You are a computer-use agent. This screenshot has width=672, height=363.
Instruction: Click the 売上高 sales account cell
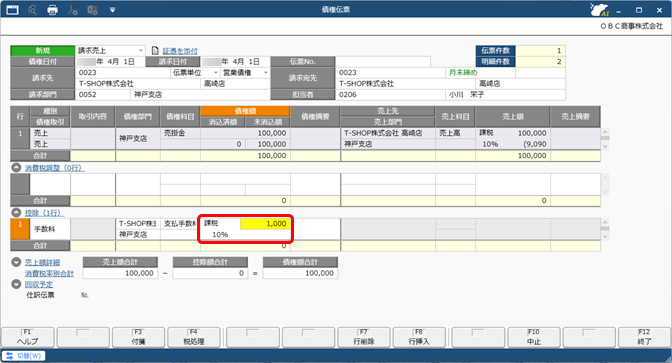(455, 133)
